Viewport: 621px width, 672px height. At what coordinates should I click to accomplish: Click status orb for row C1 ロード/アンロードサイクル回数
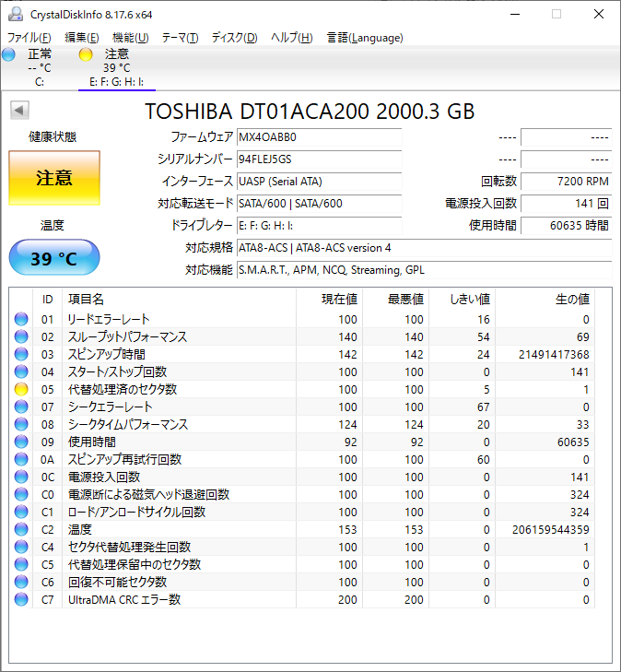[x=21, y=512]
